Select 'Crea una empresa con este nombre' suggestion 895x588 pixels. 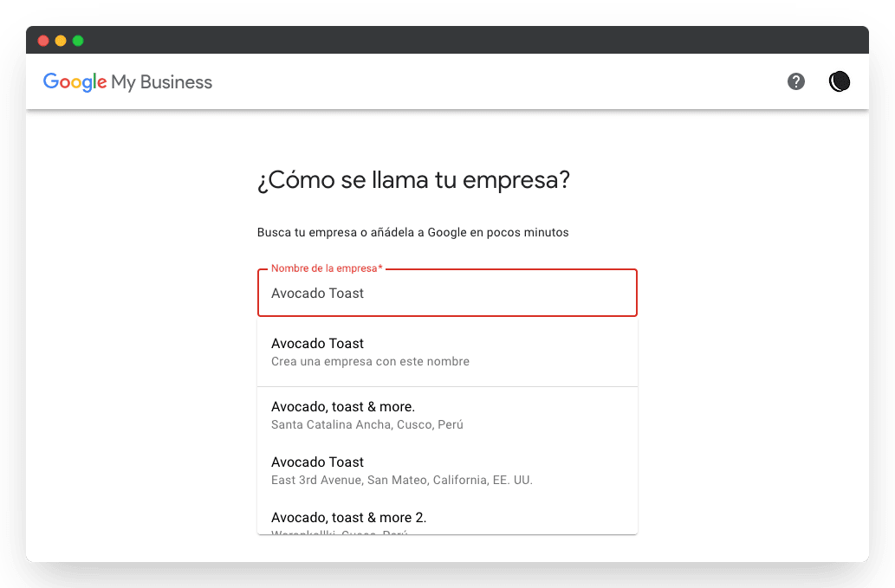coord(447,352)
